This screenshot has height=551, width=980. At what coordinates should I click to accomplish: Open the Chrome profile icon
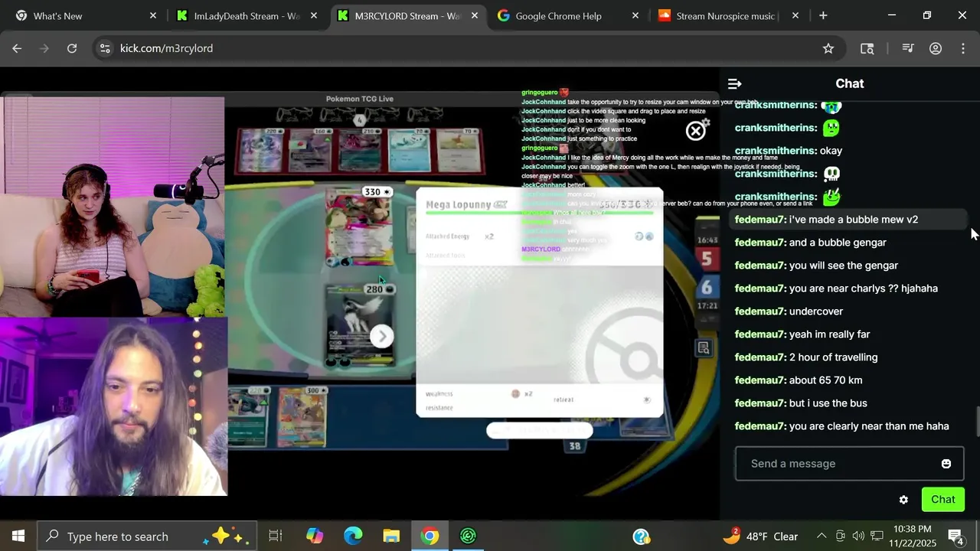(x=935, y=48)
